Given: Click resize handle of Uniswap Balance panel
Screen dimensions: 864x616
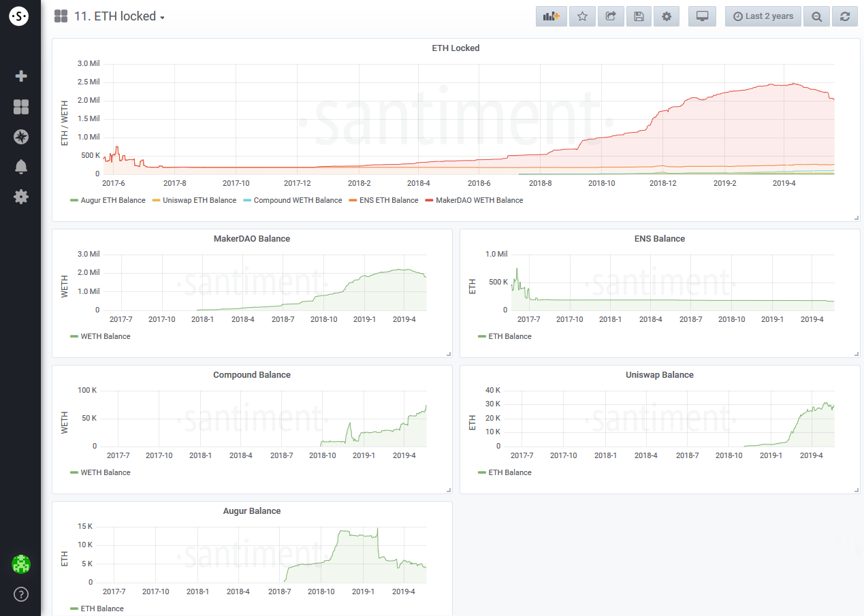Looking at the screenshot, I should [857, 489].
